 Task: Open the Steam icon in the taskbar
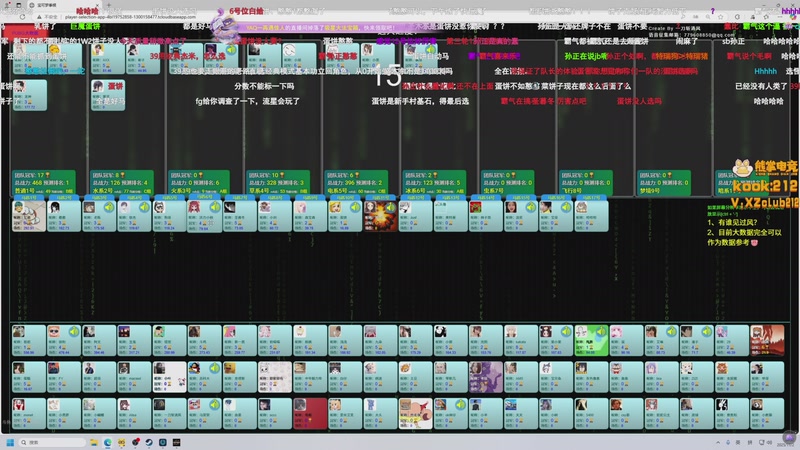pyautogui.click(x=149, y=442)
